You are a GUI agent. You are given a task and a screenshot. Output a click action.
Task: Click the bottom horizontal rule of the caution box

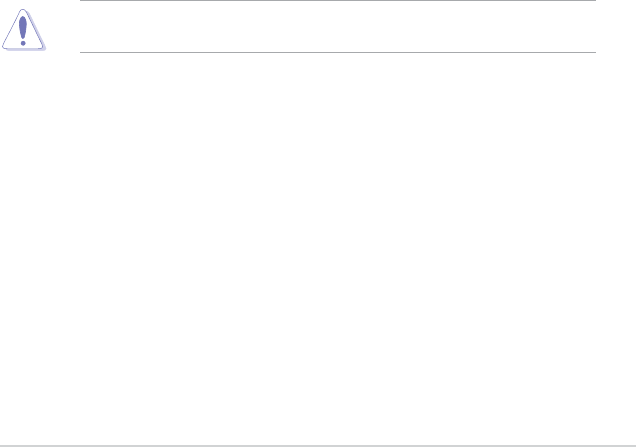[337, 52]
